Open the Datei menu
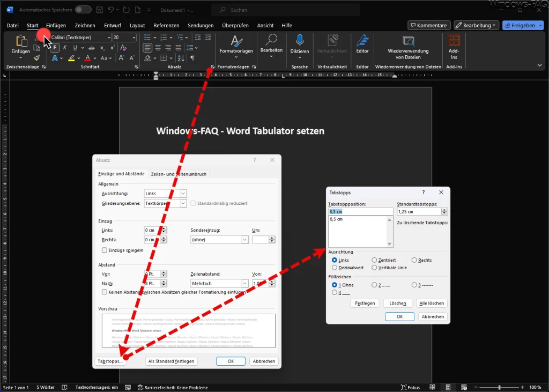Screen dimensions: 549x392 click(x=13, y=25)
